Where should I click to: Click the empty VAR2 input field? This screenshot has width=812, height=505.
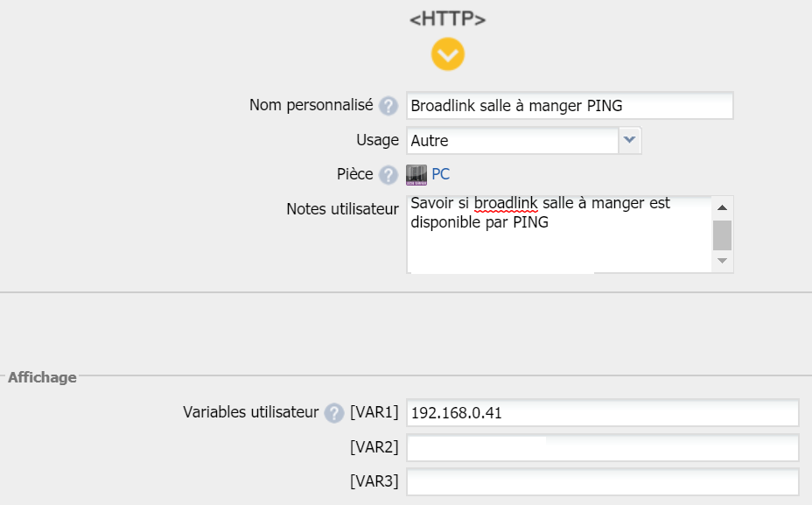(602, 447)
